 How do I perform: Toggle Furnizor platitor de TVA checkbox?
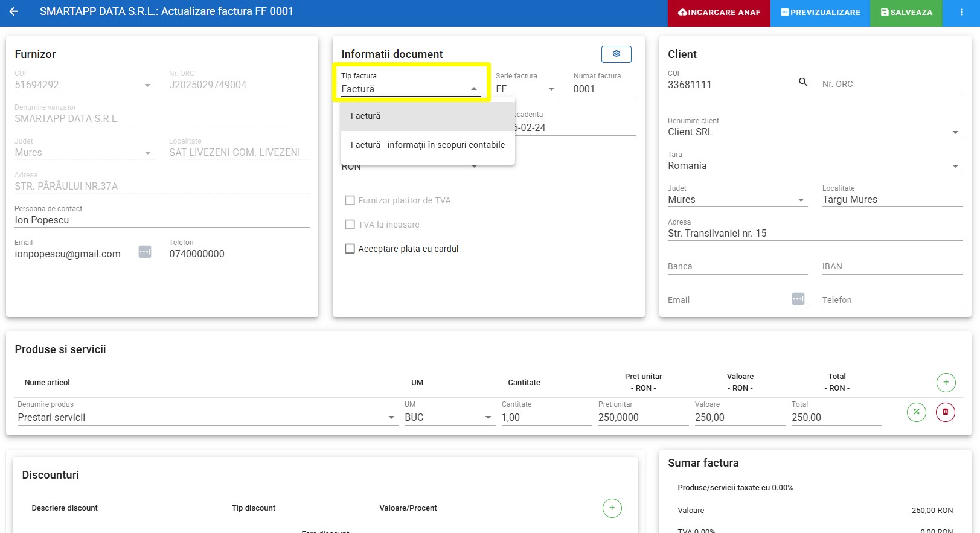pyautogui.click(x=350, y=200)
